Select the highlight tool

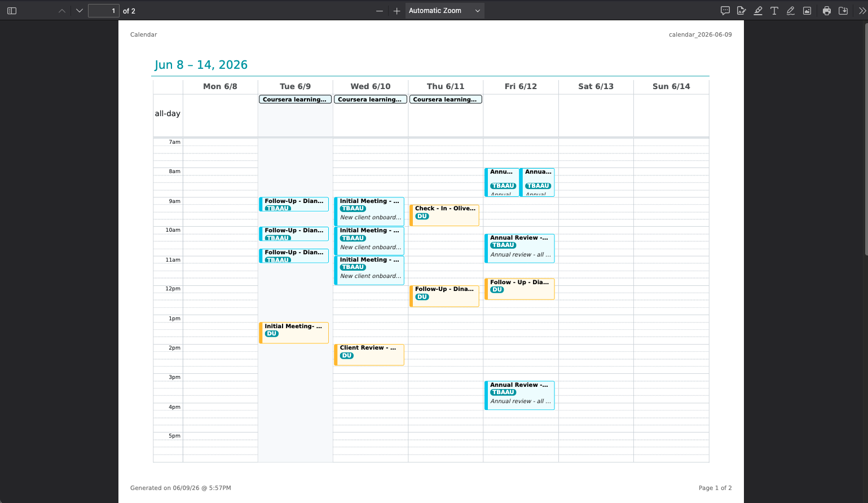tap(758, 11)
